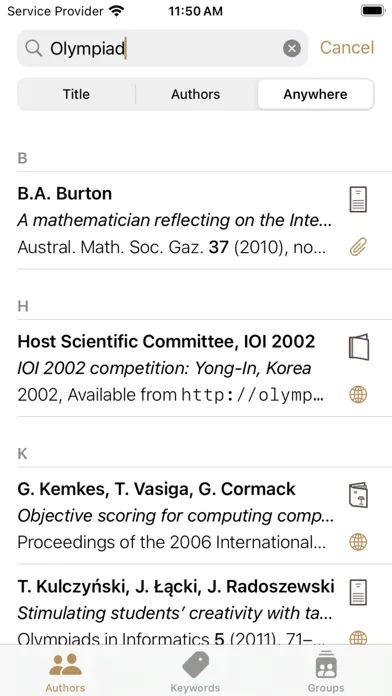The image size is (392, 696).
Task: Open the Authors tab in bottom bar
Action: click(65, 672)
